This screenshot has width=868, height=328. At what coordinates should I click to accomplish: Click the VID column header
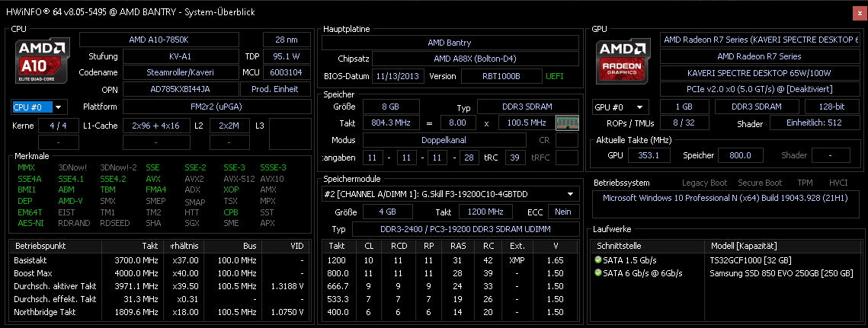point(286,246)
